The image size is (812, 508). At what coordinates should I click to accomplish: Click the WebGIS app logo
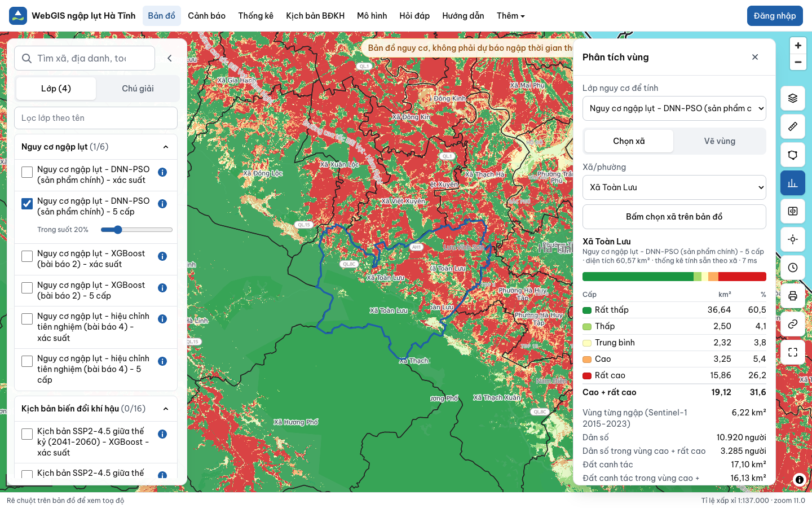coord(18,16)
